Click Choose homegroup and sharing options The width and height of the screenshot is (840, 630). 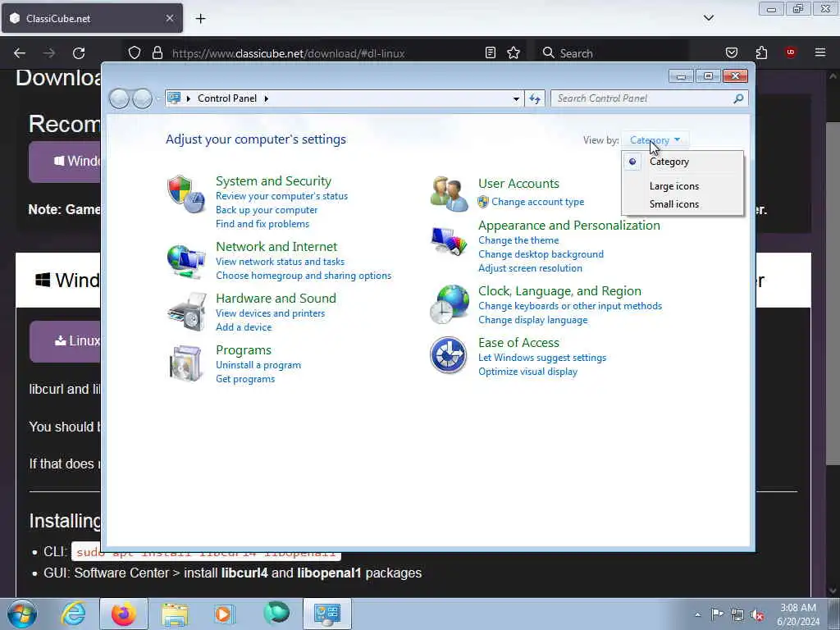coord(304,276)
